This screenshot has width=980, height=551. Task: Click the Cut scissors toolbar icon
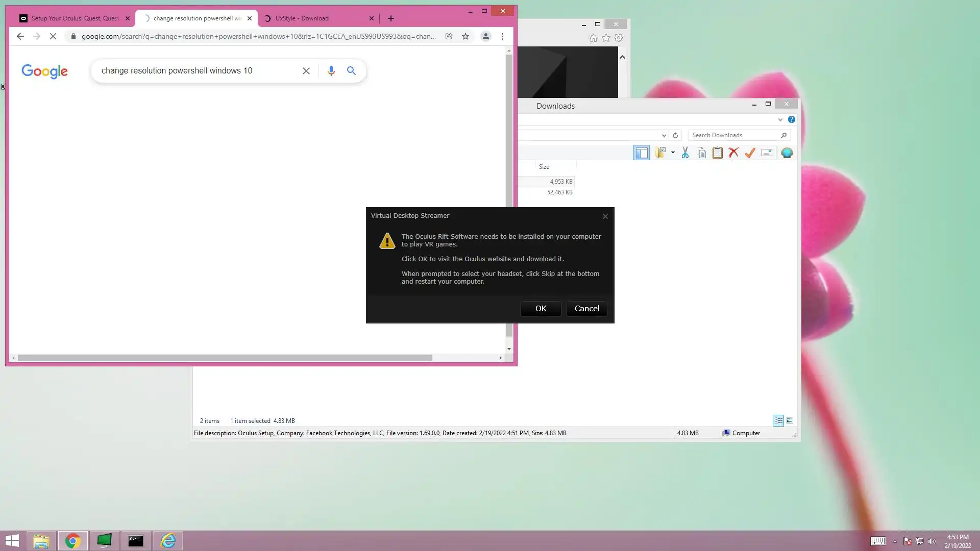[685, 153]
